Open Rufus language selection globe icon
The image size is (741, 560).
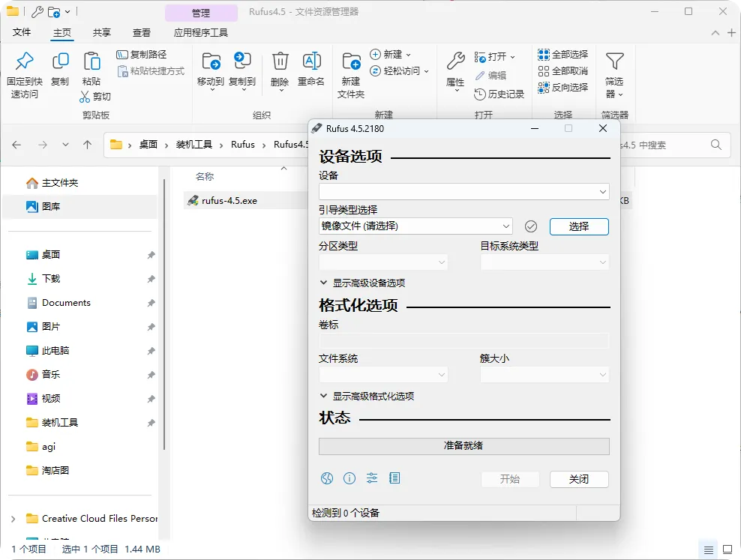point(326,478)
